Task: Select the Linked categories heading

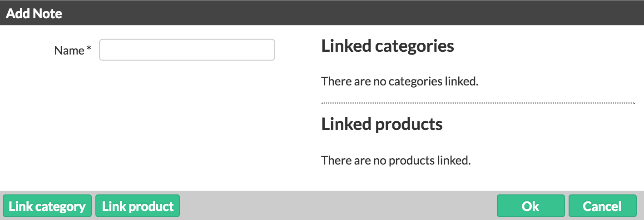Action: [387, 46]
